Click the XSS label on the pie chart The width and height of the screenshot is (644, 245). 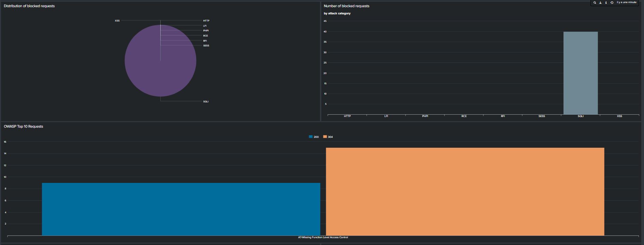tap(117, 21)
